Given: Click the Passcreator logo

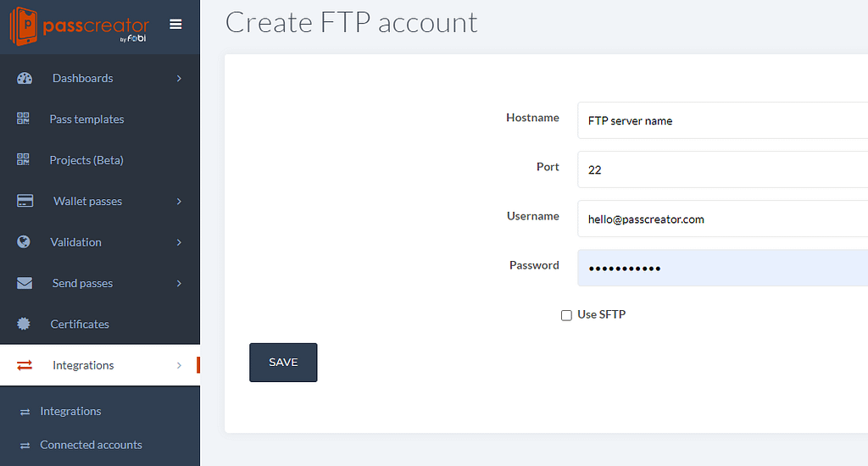Looking at the screenshot, I should (x=79, y=26).
